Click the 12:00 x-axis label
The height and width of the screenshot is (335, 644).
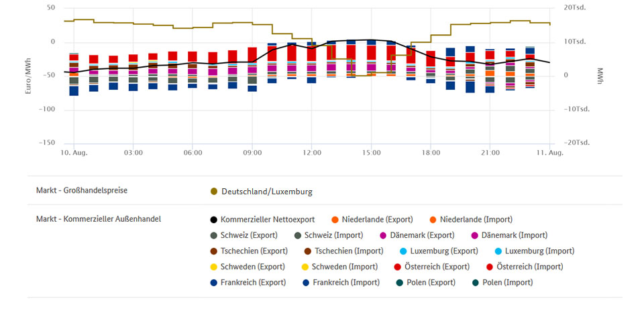(312, 153)
